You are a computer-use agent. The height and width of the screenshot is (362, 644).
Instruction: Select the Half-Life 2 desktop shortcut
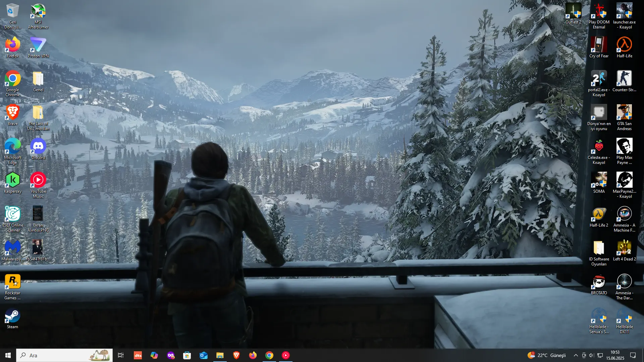tap(599, 217)
